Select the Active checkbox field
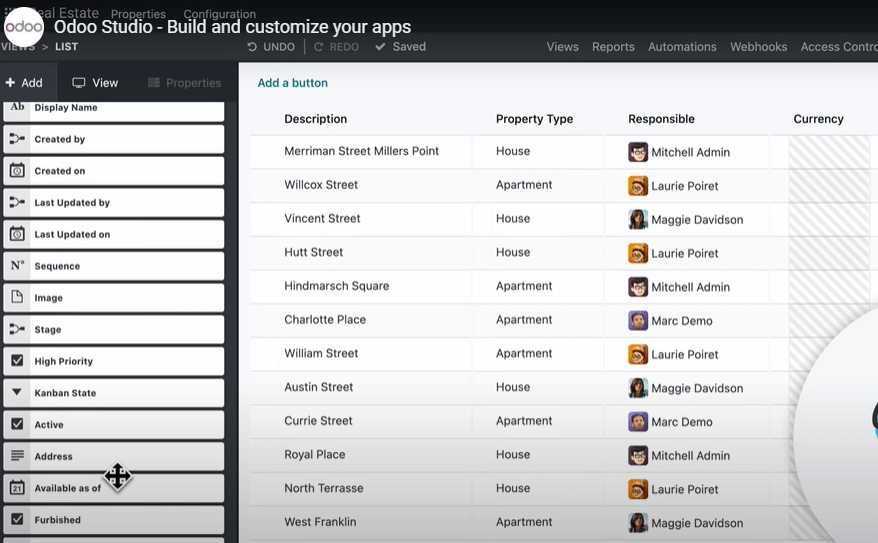 point(114,424)
